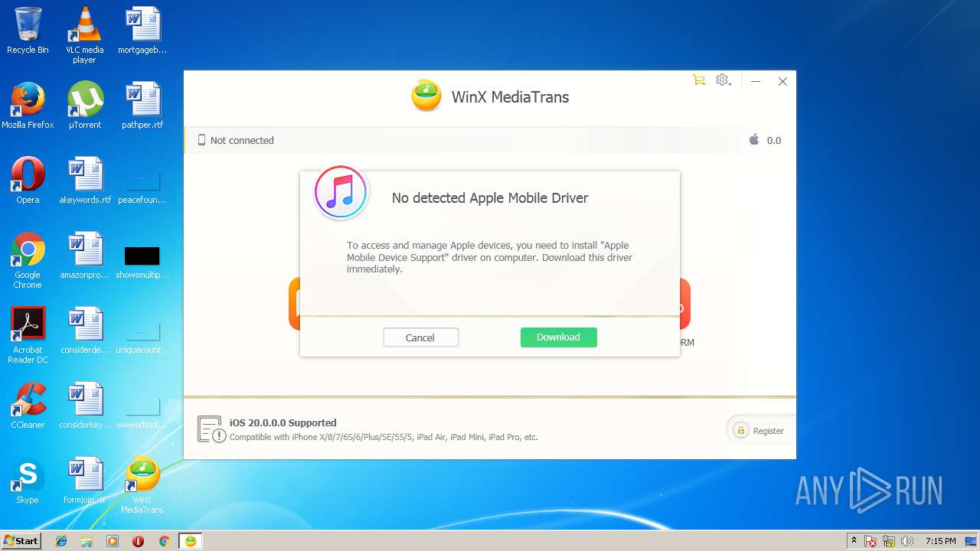Minimize the WinX MediaTrans window
The image size is (980, 551).
tap(755, 81)
